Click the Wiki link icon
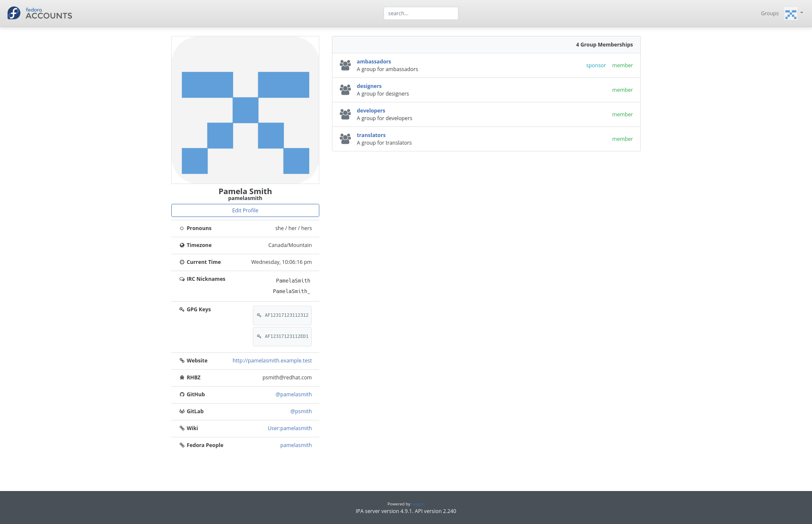 click(182, 428)
